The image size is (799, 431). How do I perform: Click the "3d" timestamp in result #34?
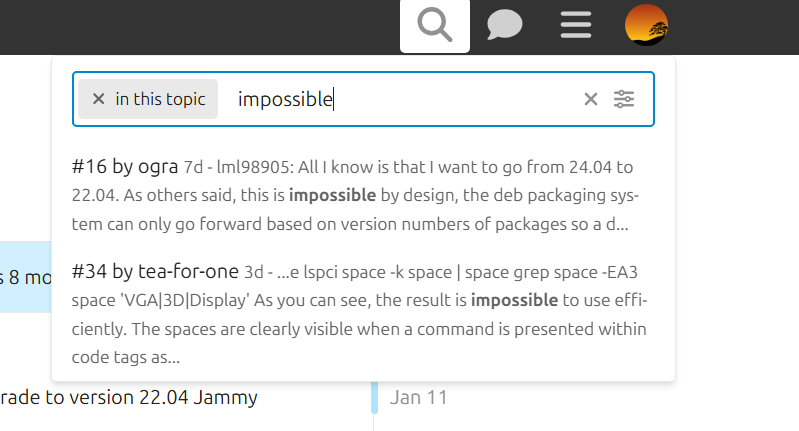[254, 272]
